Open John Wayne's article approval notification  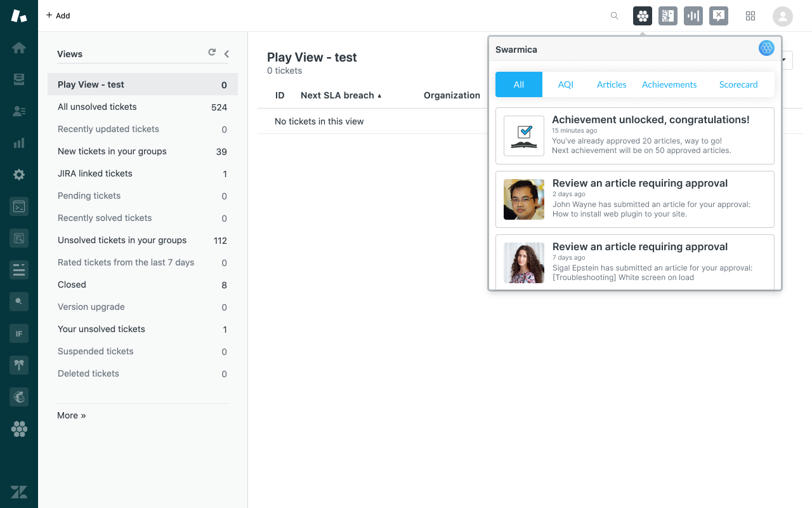(635, 199)
